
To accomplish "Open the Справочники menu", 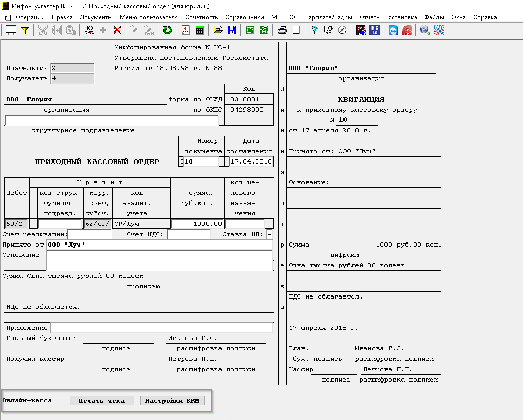I will coord(244,17).
